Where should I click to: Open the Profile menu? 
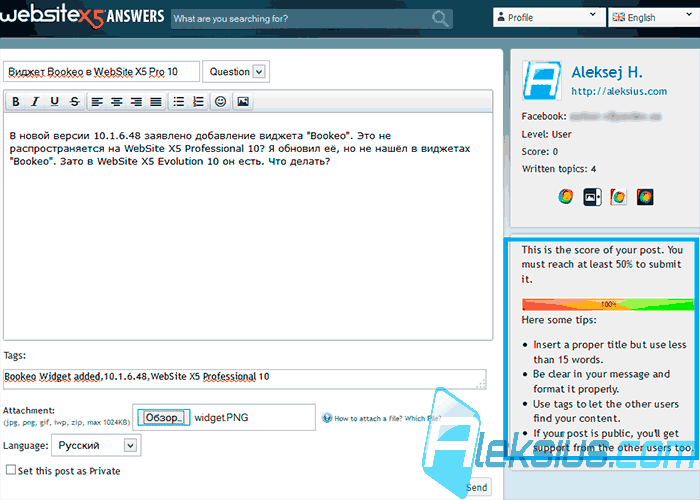549,17
